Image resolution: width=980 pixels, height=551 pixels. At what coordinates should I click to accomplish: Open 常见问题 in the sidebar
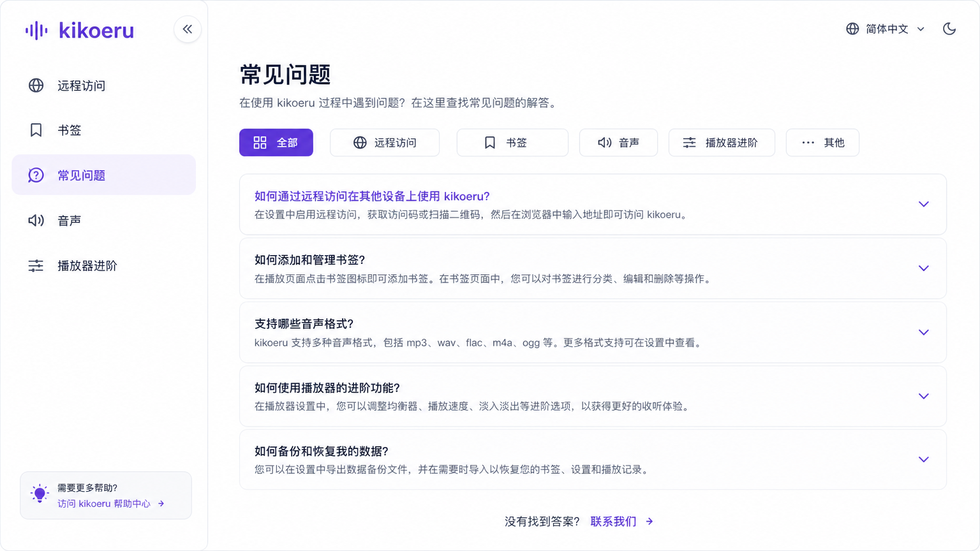[x=104, y=175]
